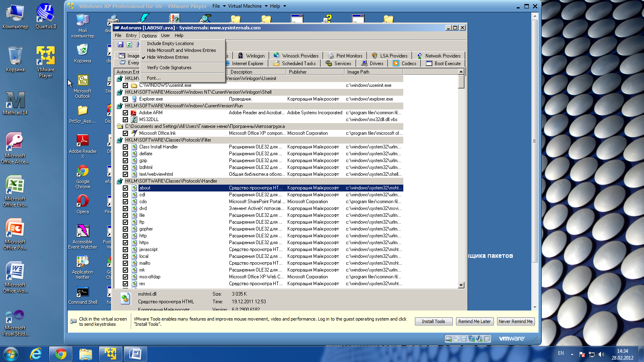Click the VMware sound card status icon
The height and width of the screenshot is (362, 644).
coord(479,339)
